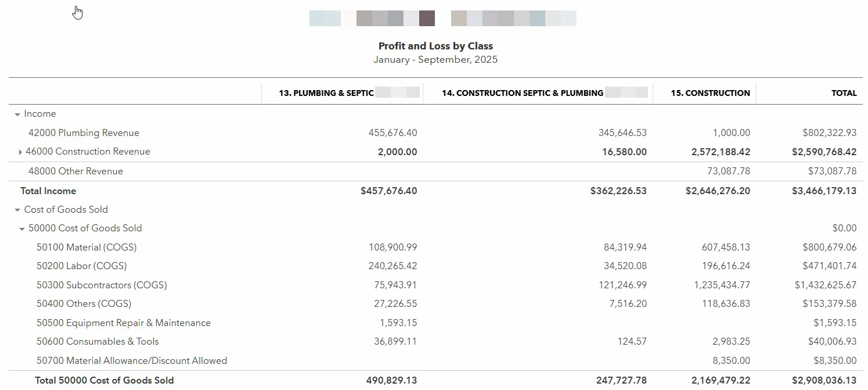Select the 14. CONSTRUCTION SEPTIC & PLUMBING header
This screenshot has height=390, width=868.
coord(522,93)
